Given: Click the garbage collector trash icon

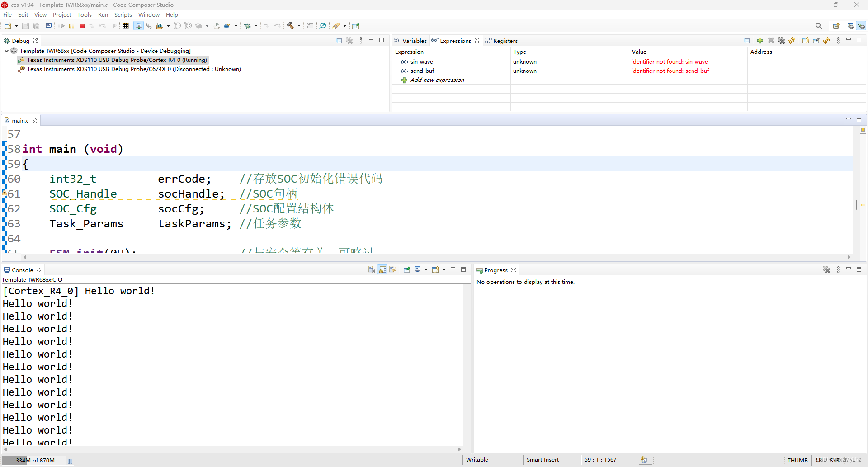Looking at the screenshot, I should (70, 461).
